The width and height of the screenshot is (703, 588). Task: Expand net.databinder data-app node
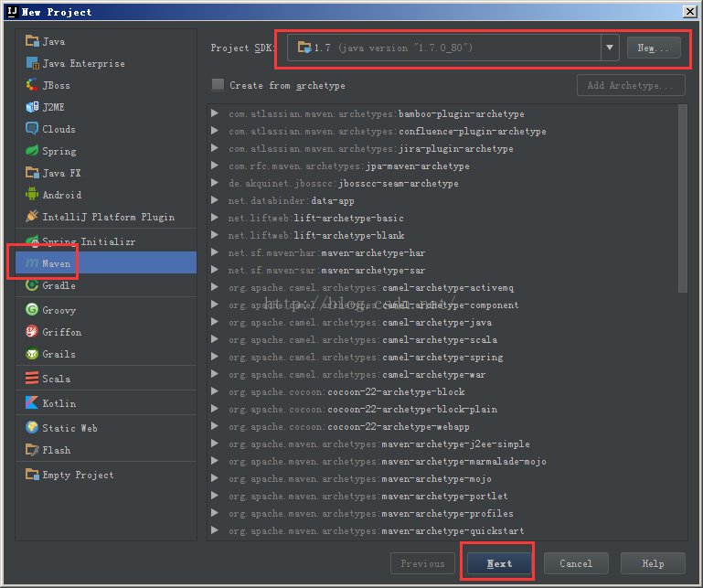click(x=215, y=200)
